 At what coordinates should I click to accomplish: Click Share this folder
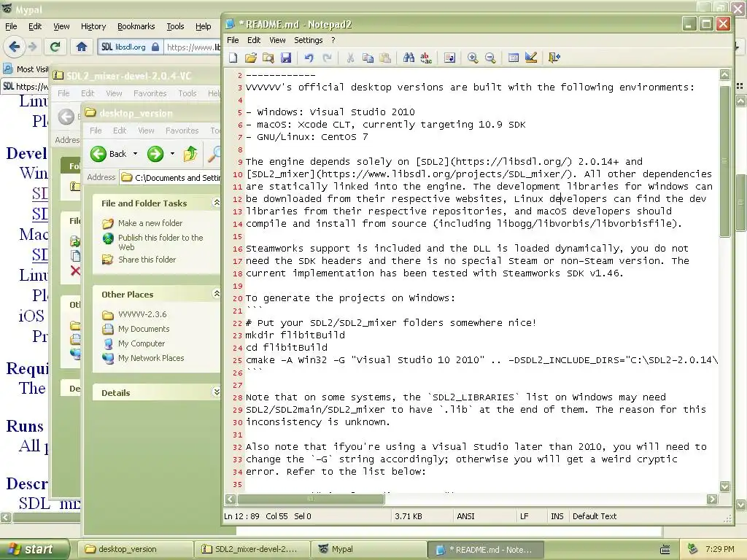pyautogui.click(x=147, y=260)
